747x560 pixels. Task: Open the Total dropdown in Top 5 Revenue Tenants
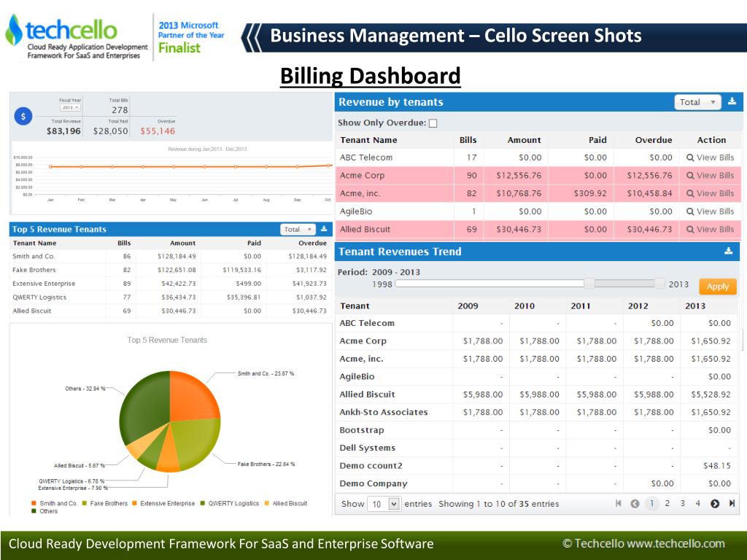tap(298, 230)
